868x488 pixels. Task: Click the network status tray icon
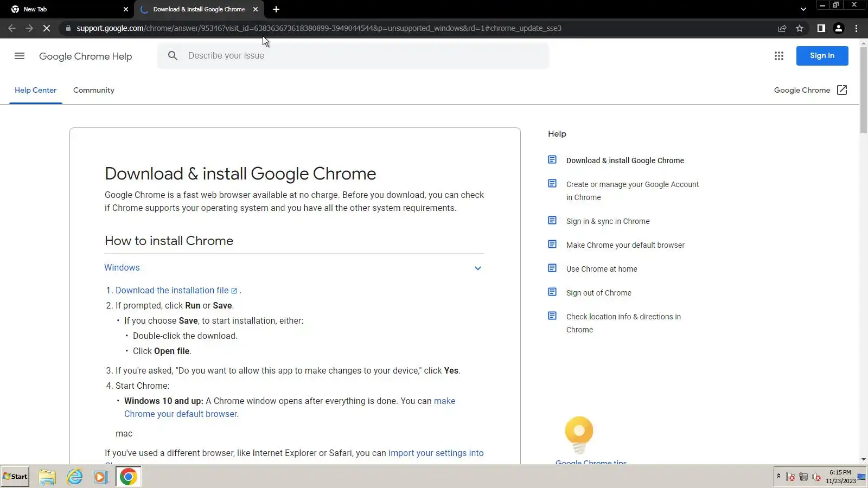tap(803, 477)
